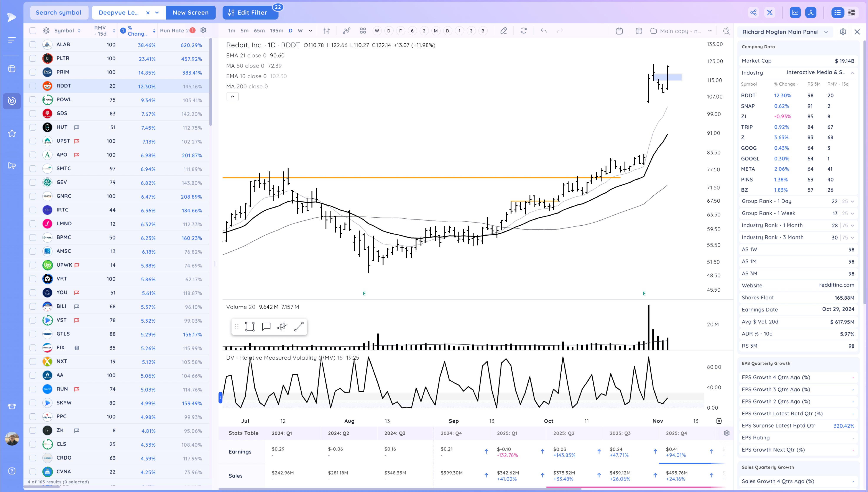This screenshot has width=868, height=492.
Task: Click the share icon in top bar
Action: pos(753,13)
